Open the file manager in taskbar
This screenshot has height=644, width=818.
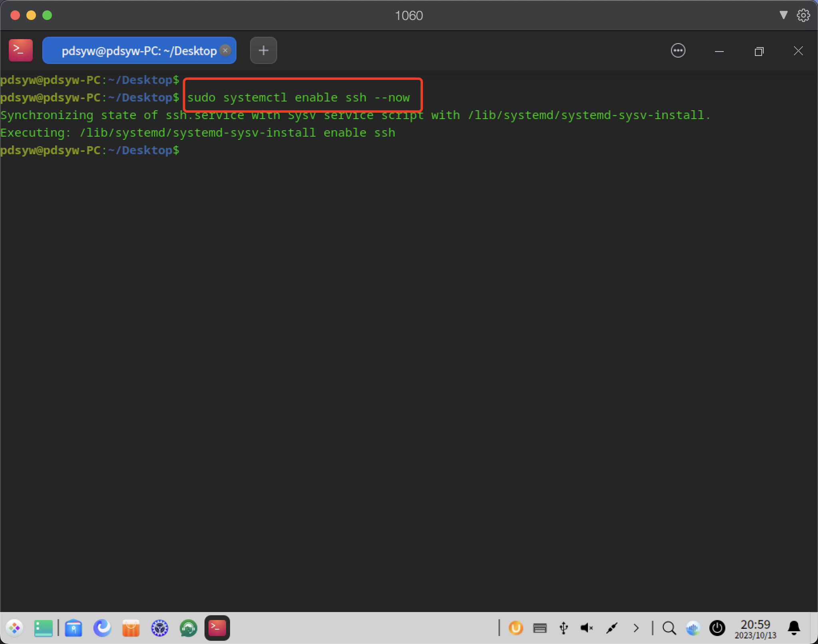73,628
